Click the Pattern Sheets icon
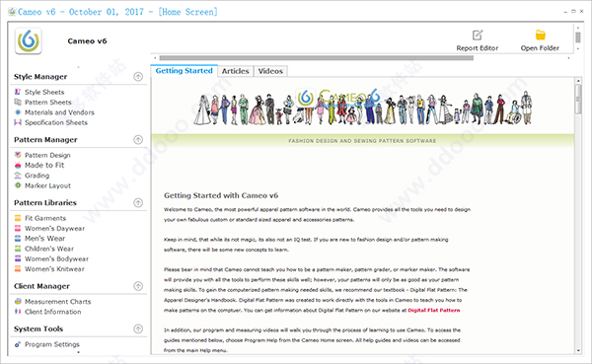The image size is (592, 364). (x=18, y=102)
